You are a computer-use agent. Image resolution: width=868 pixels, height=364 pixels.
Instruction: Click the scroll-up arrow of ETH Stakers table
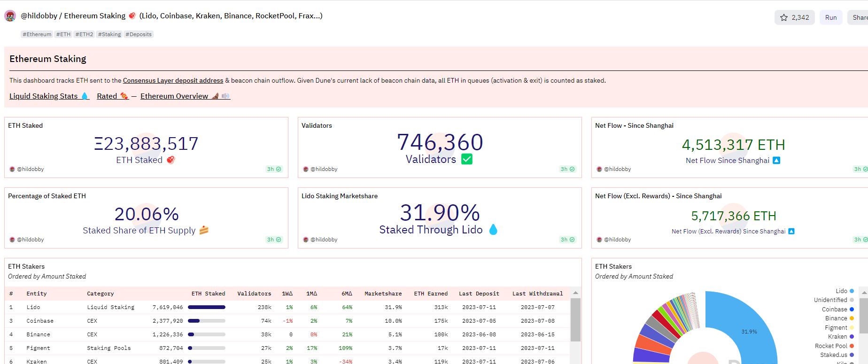(x=575, y=293)
